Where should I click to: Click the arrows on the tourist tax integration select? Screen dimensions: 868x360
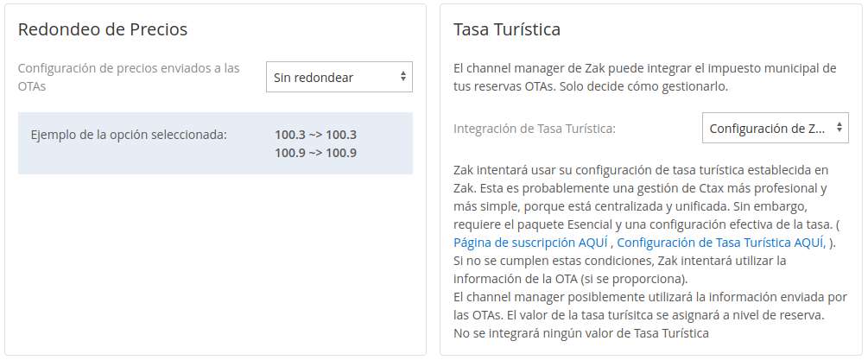pos(839,129)
